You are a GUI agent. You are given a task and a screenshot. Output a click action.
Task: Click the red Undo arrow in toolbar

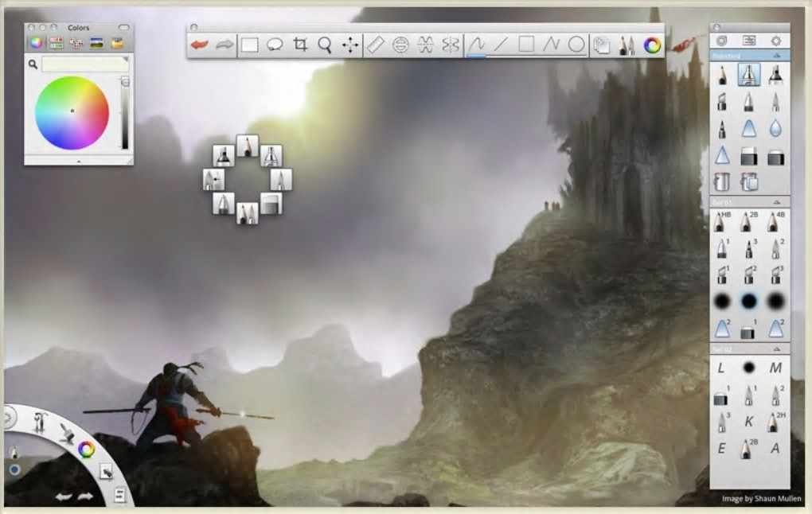199,45
